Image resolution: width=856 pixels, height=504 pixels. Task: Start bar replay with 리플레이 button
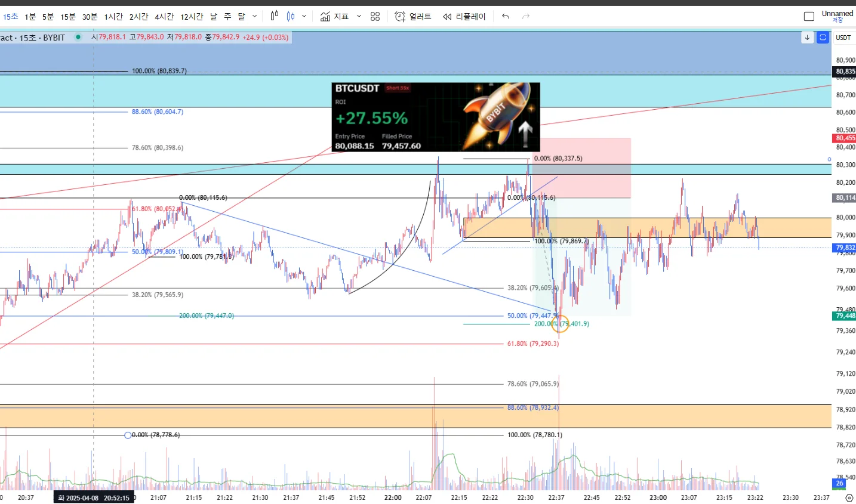click(x=464, y=17)
